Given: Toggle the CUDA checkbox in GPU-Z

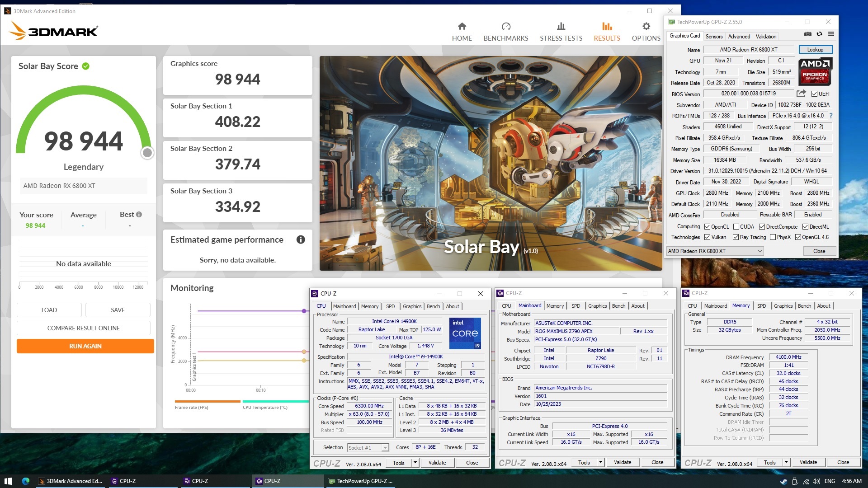Looking at the screenshot, I should click(x=736, y=227).
